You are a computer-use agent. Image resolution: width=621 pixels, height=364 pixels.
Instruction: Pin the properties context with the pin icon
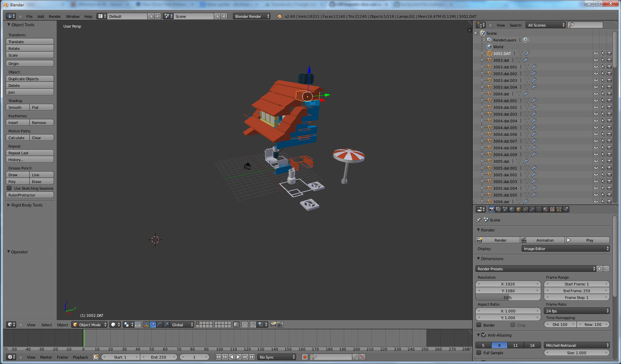[478, 220]
